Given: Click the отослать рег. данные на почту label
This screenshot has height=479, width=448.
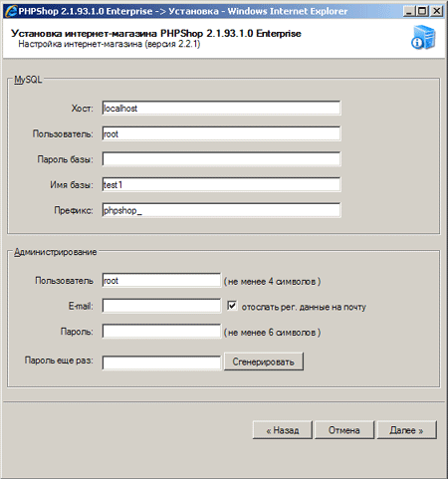Looking at the screenshot, I should [304, 307].
